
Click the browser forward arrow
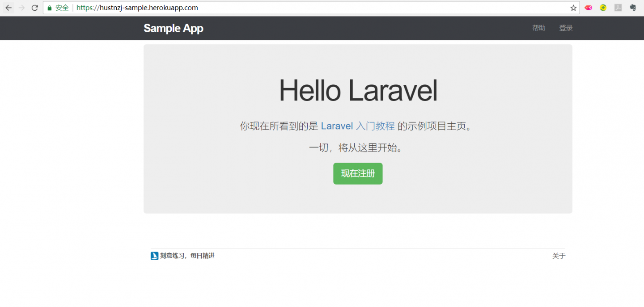21,8
